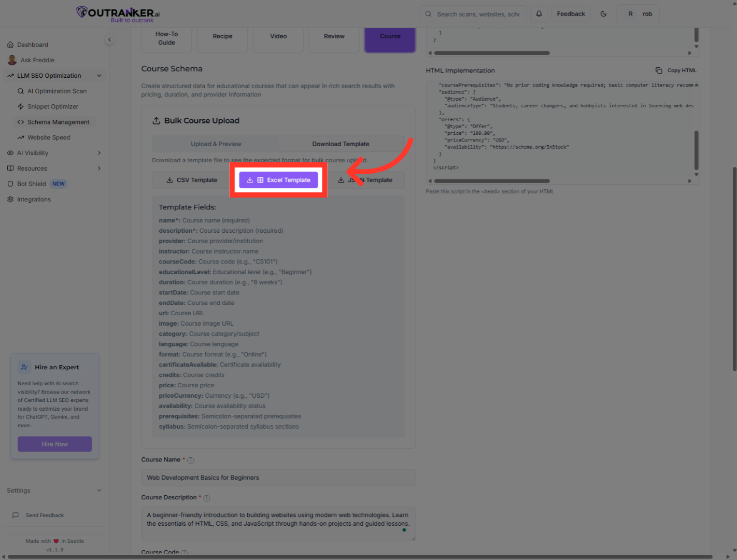This screenshot has height=560, width=737.
Task: Download the JSON Template
Action: pos(365,180)
